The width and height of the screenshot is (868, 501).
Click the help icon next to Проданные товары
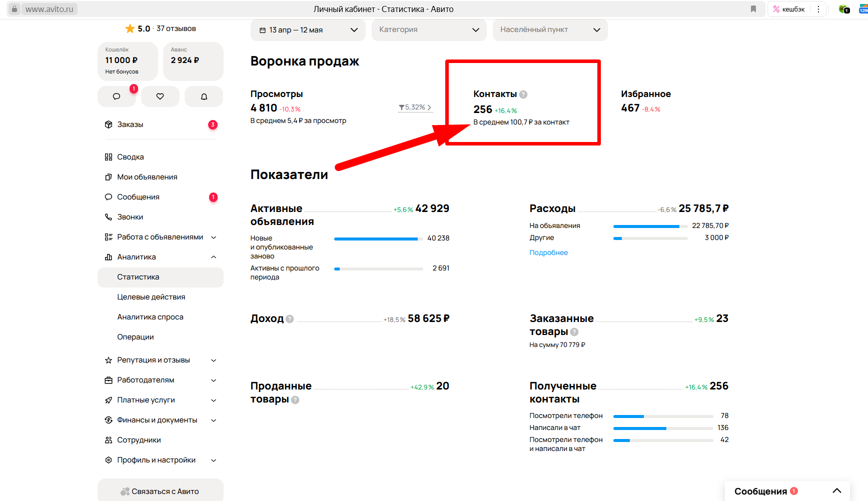tap(295, 400)
